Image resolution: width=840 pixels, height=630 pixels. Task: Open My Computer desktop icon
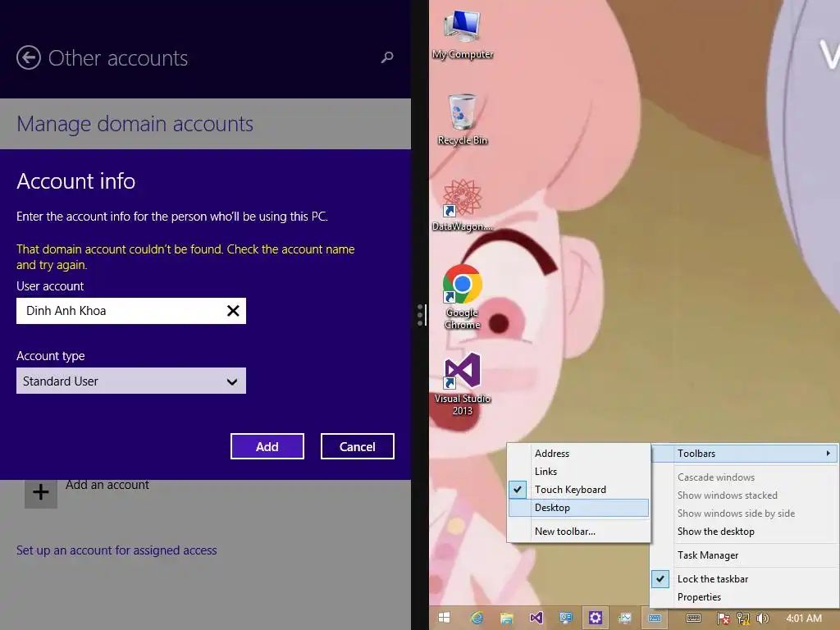[463, 34]
